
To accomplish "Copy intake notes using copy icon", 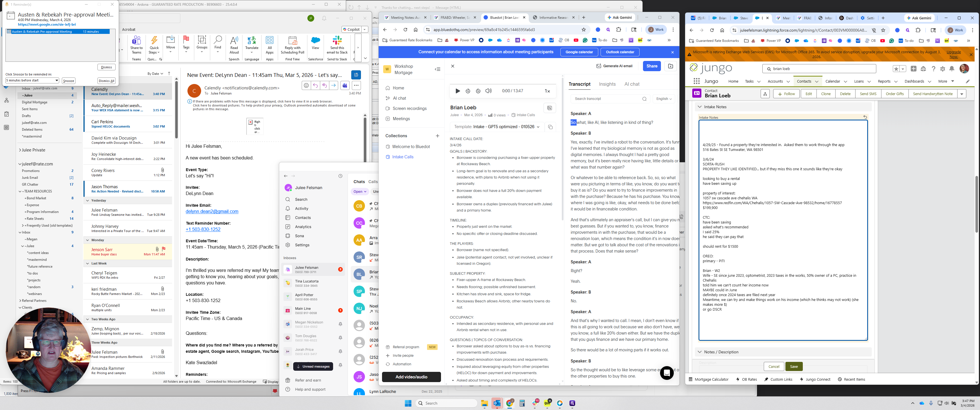I will pyautogui.click(x=550, y=127).
